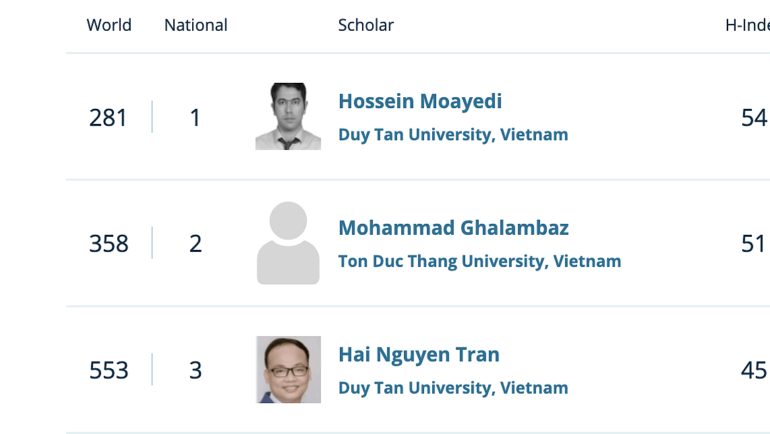The height and width of the screenshot is (434, 770).
Task: Select world rank 281
Action: [x=108, y=118]
